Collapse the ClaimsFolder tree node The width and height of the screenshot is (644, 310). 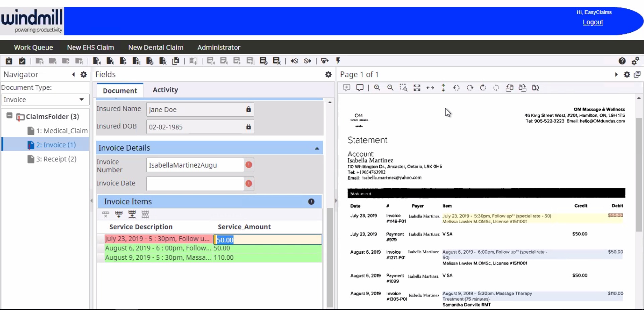pyautogui.click(x=9, y=116)
